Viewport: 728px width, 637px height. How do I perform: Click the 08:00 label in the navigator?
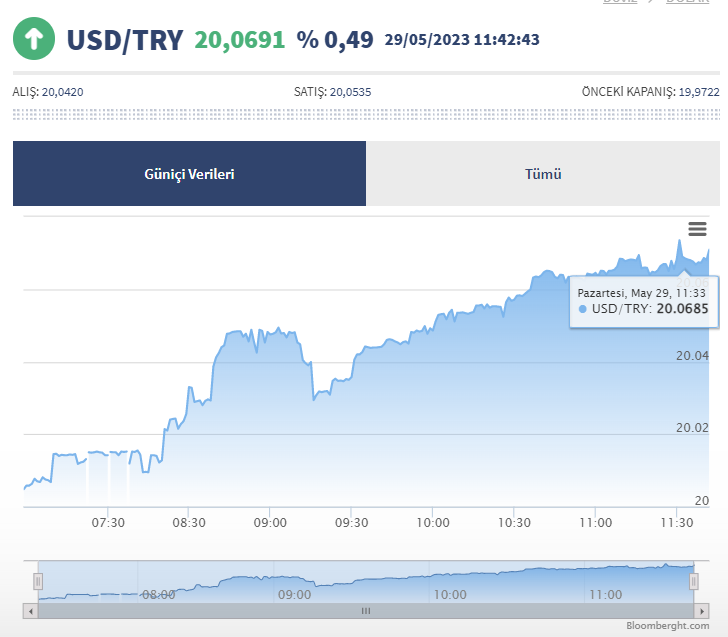click(159, 595)
